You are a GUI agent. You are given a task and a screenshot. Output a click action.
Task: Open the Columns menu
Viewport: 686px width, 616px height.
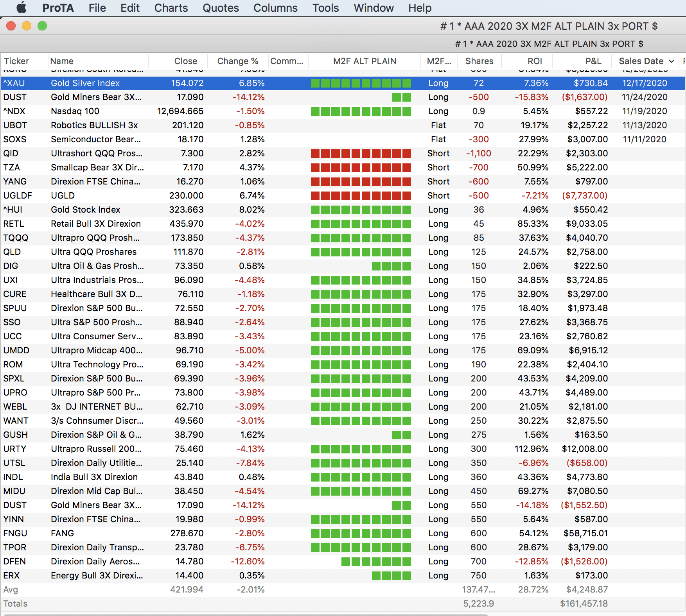(275, 8)
